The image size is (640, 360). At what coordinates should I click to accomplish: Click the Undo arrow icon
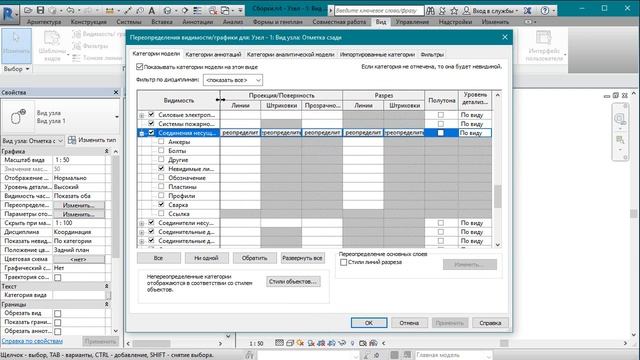pyautogui.click(x=70, y=10)
